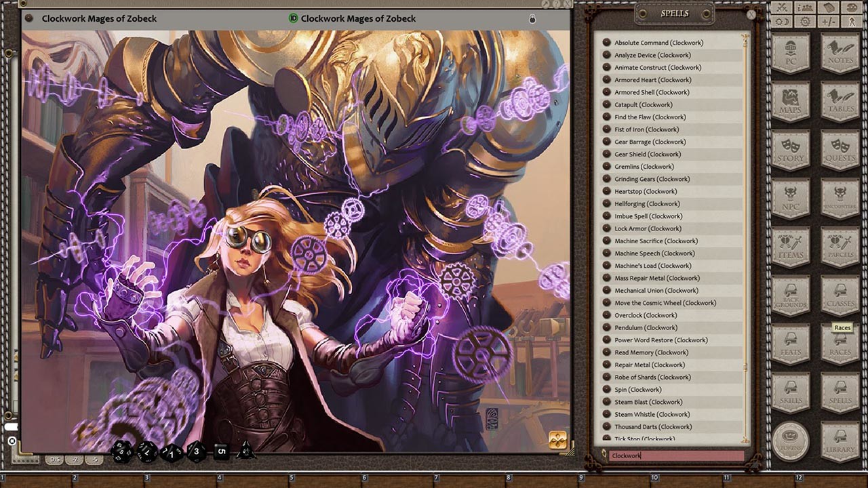
Task: Open the Overclock spell link icon
Action: click(606, 315)
